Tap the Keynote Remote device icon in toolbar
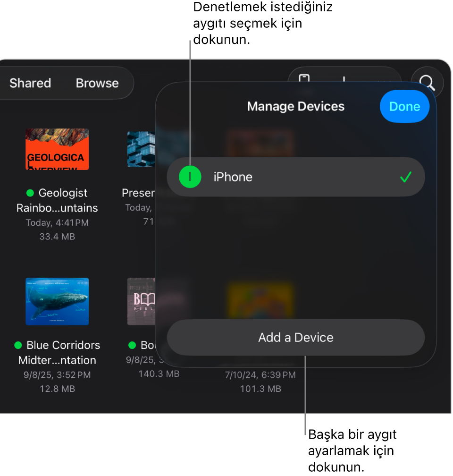 pos(304,78)
